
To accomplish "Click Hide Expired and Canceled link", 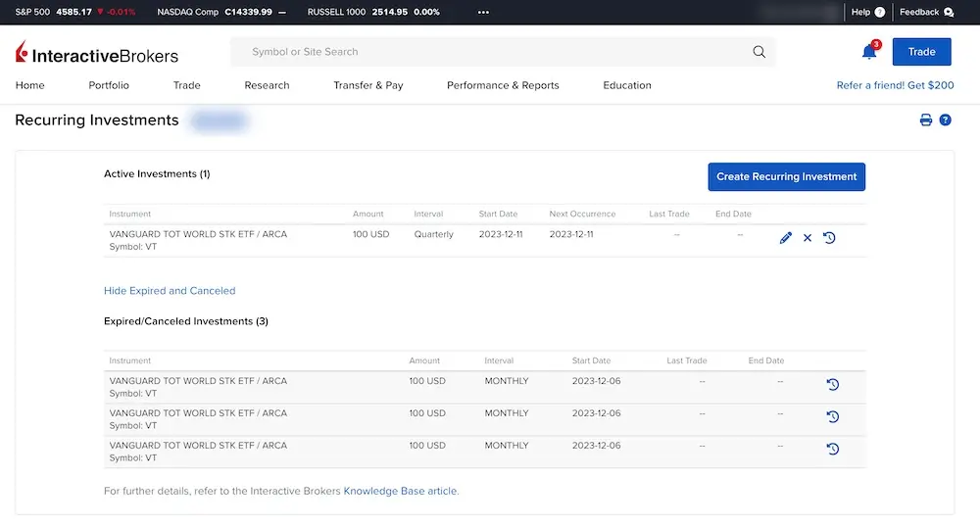I will (x=170, y=291).
